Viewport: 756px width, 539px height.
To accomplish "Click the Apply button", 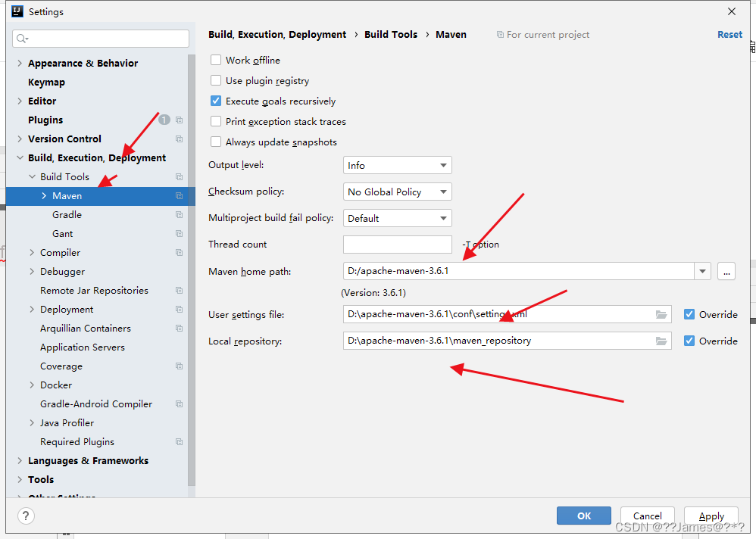I will [x=711, y=516].
